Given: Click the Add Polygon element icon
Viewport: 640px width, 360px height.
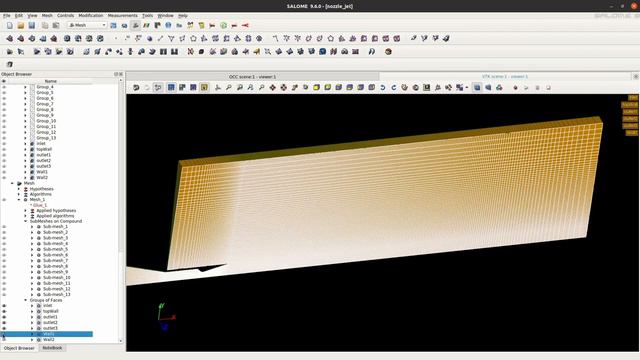Looking at the screenshot, I should point(193,38).
